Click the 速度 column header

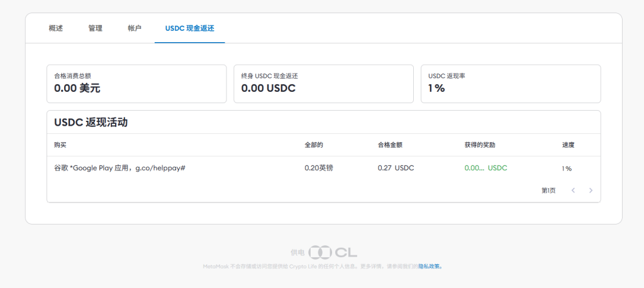point(568,145)
